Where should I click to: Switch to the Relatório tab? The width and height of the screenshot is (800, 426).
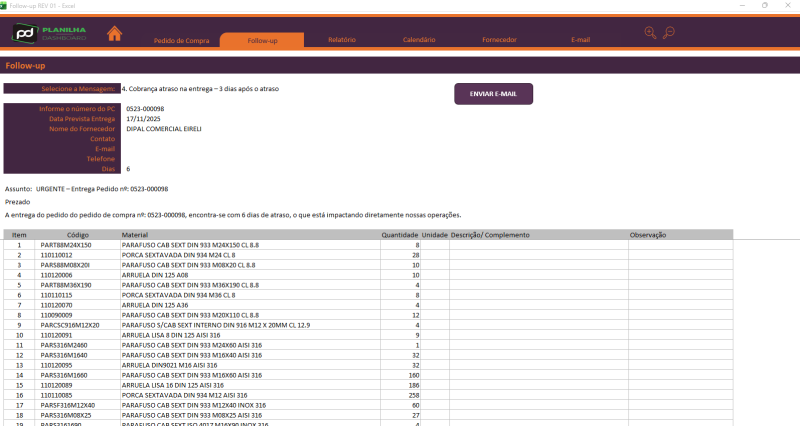coord(342,40)
